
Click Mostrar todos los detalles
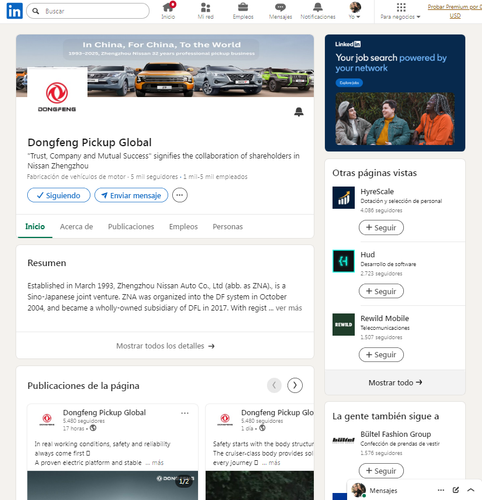click(x=165, y=346)
